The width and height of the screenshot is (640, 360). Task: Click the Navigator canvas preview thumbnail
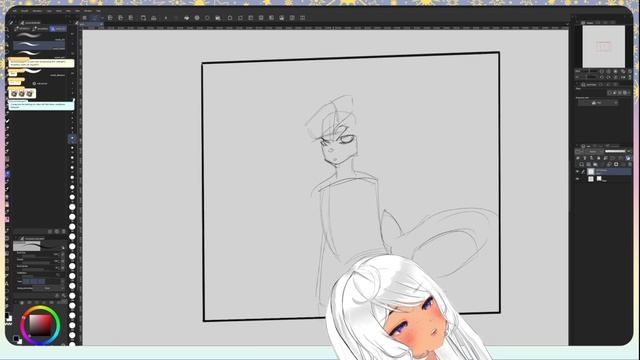coord(603,47)
